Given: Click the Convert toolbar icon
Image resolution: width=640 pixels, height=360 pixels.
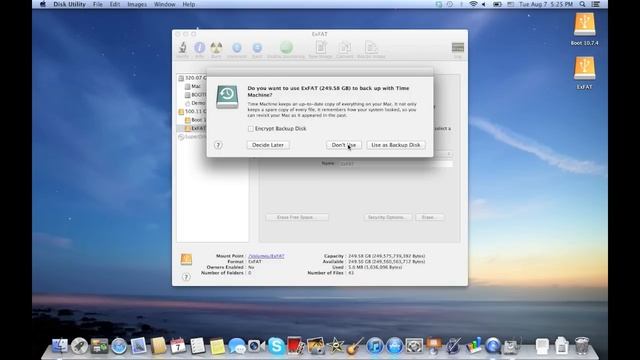Looking at the screenshot, I should 345,47.
